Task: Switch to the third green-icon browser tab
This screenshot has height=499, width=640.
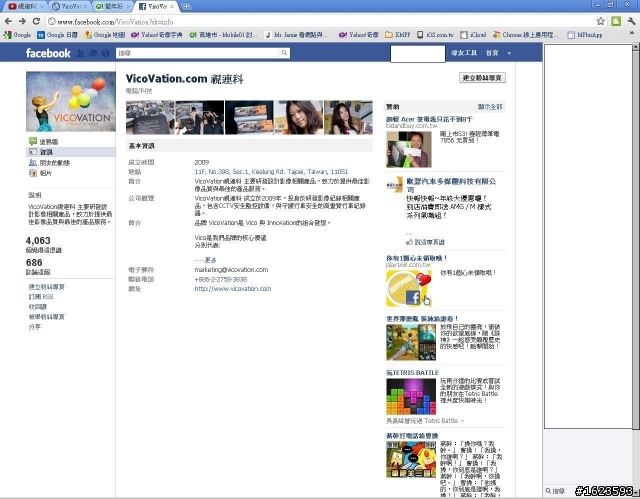Action: [x=112, y=7]
